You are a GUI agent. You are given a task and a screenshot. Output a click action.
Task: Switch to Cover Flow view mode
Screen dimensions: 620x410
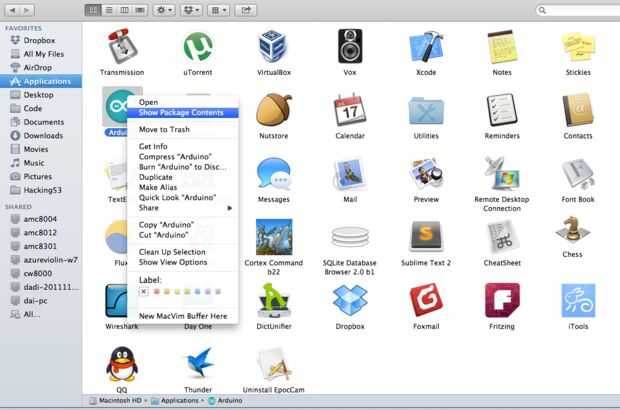coord(140,10)
